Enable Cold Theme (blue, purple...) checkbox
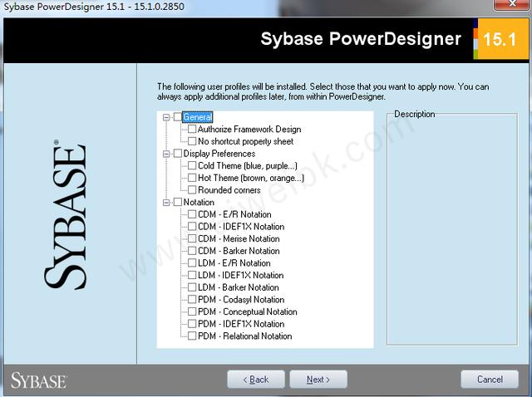 (192, 166)
